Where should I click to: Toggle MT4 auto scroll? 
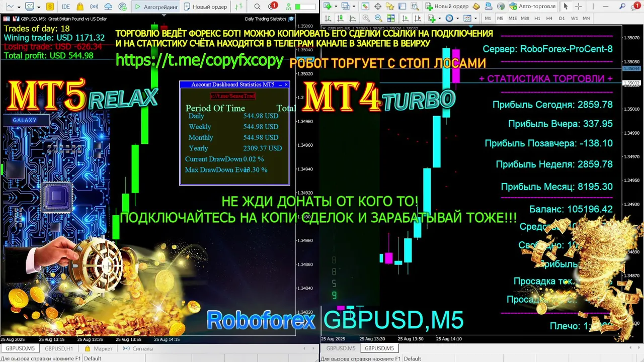click(x=405, y=18)
